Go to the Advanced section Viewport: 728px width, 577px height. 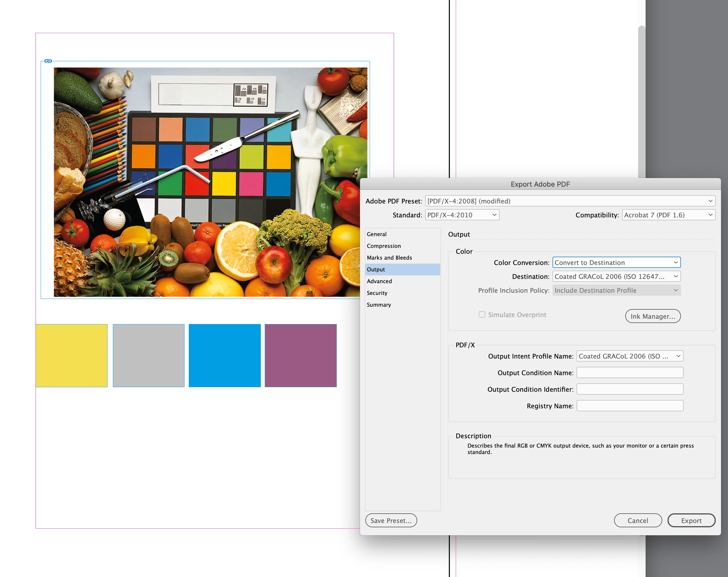(379, 281)
